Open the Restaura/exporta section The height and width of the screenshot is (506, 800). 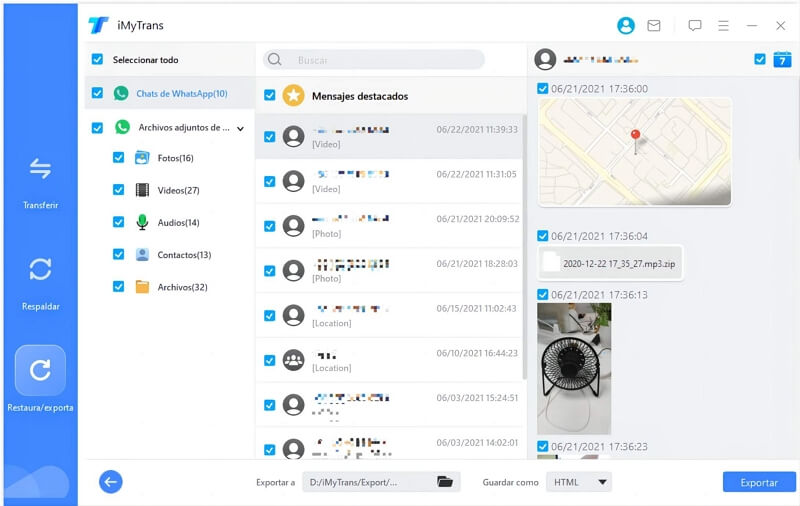40,379
